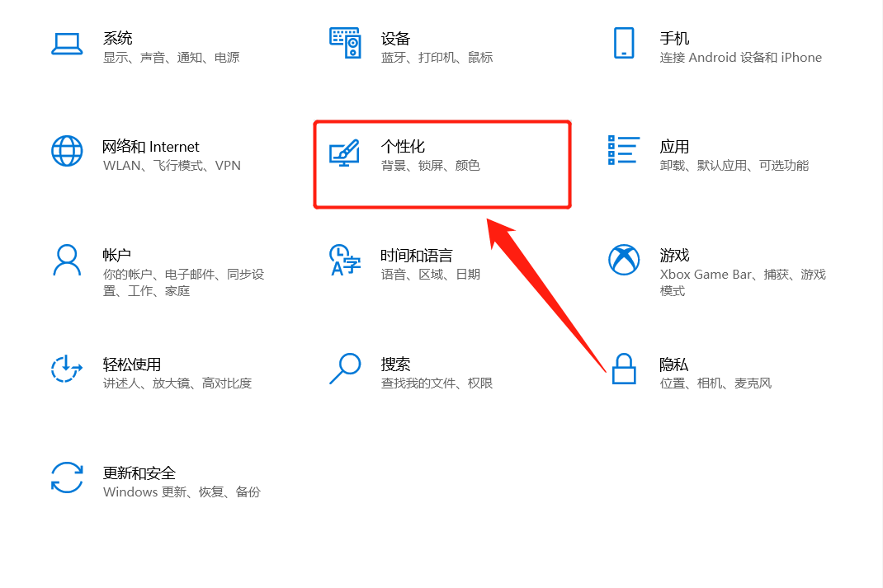Click the laptop icon for 系统
Screen dimensions: 883x588
67,44
